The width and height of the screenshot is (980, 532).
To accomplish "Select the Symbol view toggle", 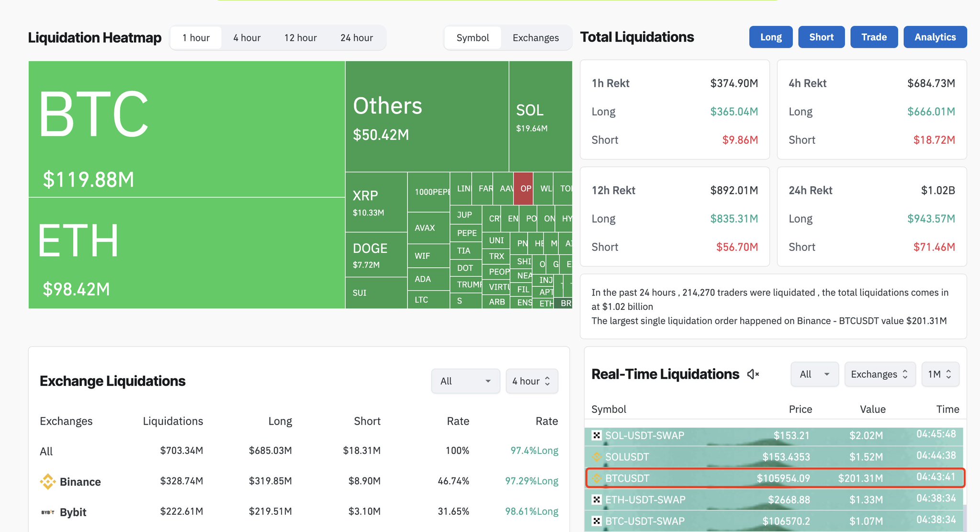I will [473, 38].
